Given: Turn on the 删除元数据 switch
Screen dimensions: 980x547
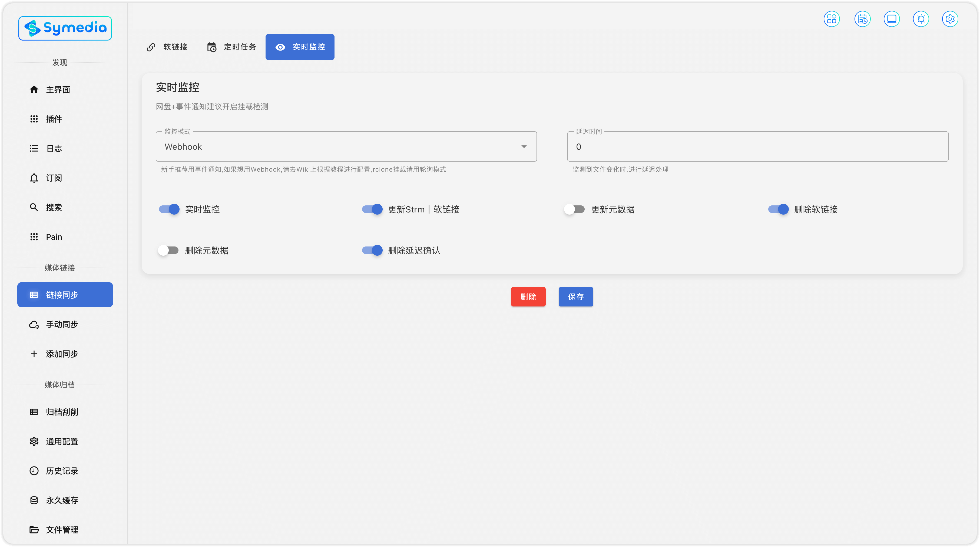Looking at the screenshot, I should click(x=168, y=250).
